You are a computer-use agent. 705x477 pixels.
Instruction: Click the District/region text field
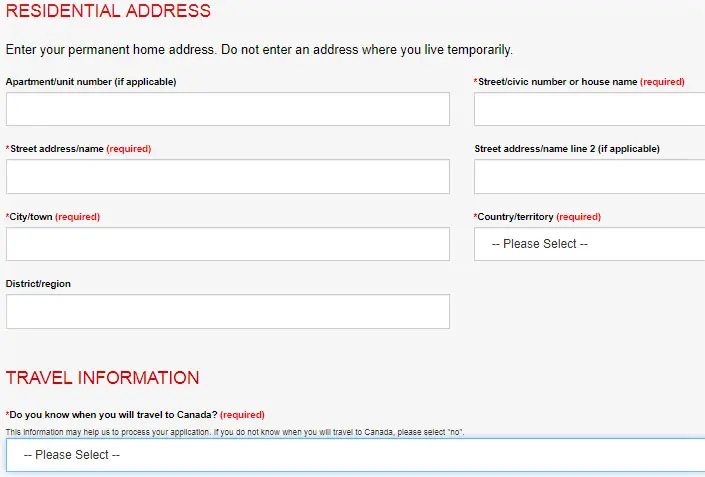[x=227, y=311]
